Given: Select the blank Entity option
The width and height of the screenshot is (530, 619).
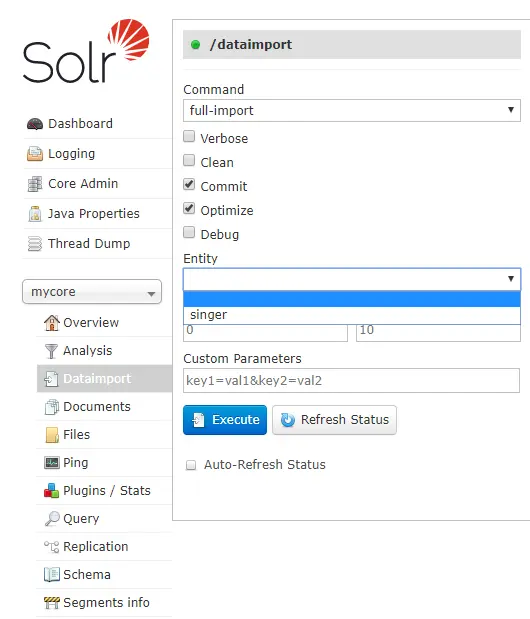Looking at the screenshot, I should point(352,299).
